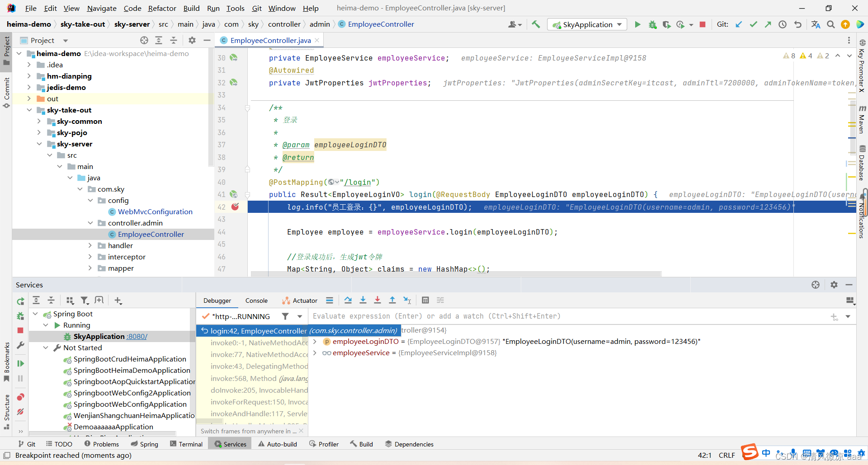Toggle the Filter option in Services toolbar
Viewport: 868px width, 465px height.
tap(85, 301)
